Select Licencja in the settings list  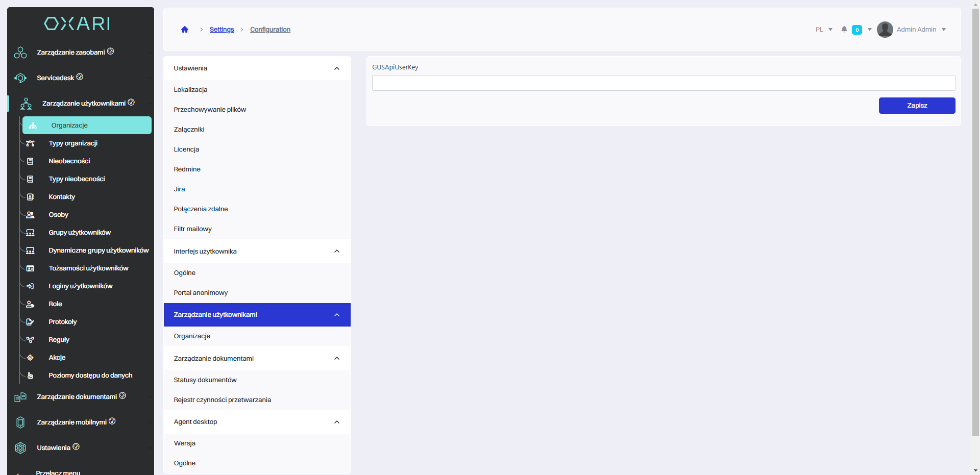pos(186,149)
